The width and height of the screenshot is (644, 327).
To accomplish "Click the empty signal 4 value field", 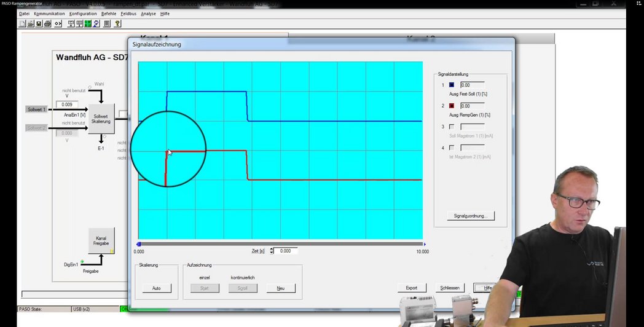I will [473, 148].
